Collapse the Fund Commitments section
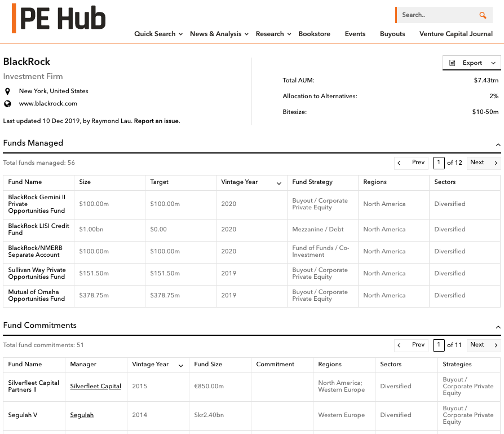 [x=498, y=327]
